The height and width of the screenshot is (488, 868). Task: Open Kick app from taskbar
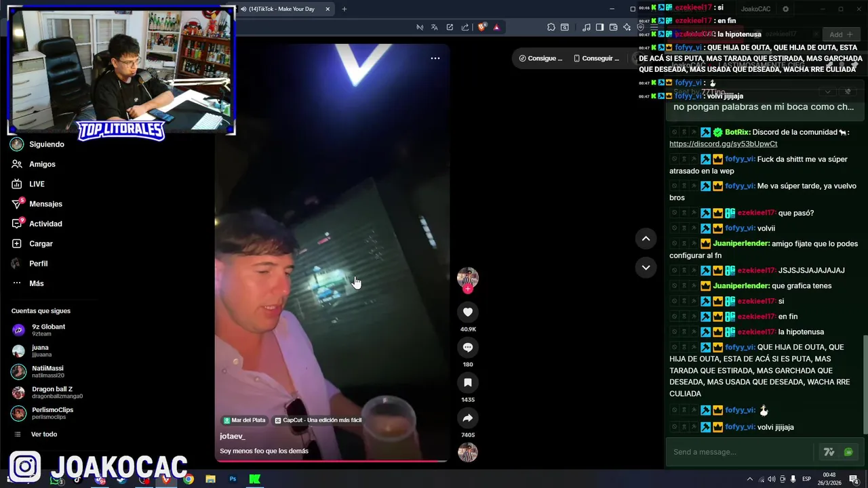tap(255, 479)
